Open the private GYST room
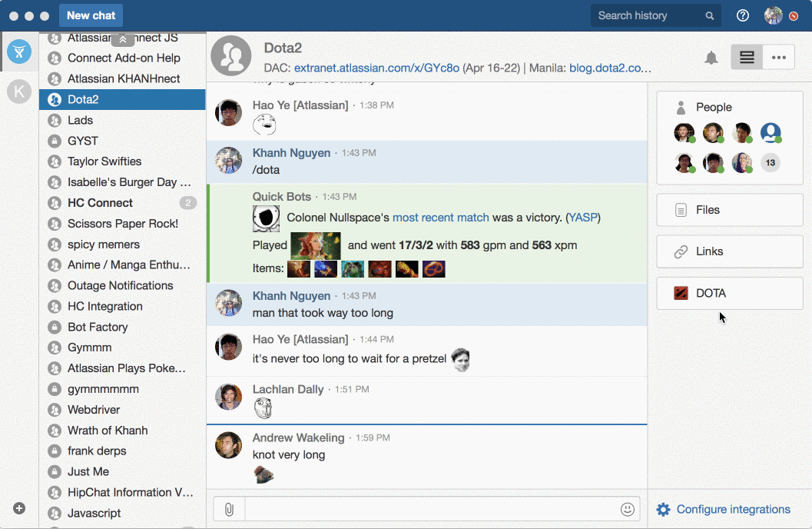This screenshot has height=529, width=812. pos(123,141)
